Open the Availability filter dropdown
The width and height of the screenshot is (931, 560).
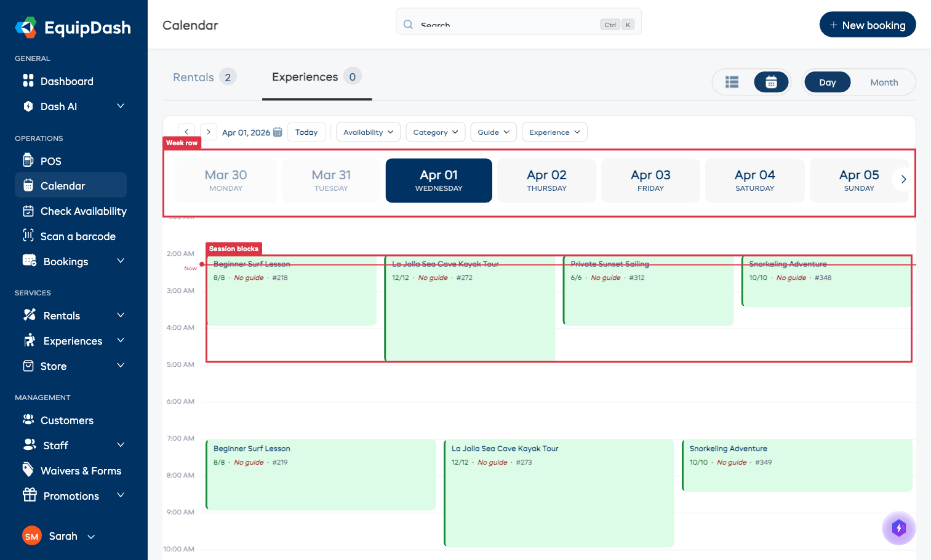368,132
